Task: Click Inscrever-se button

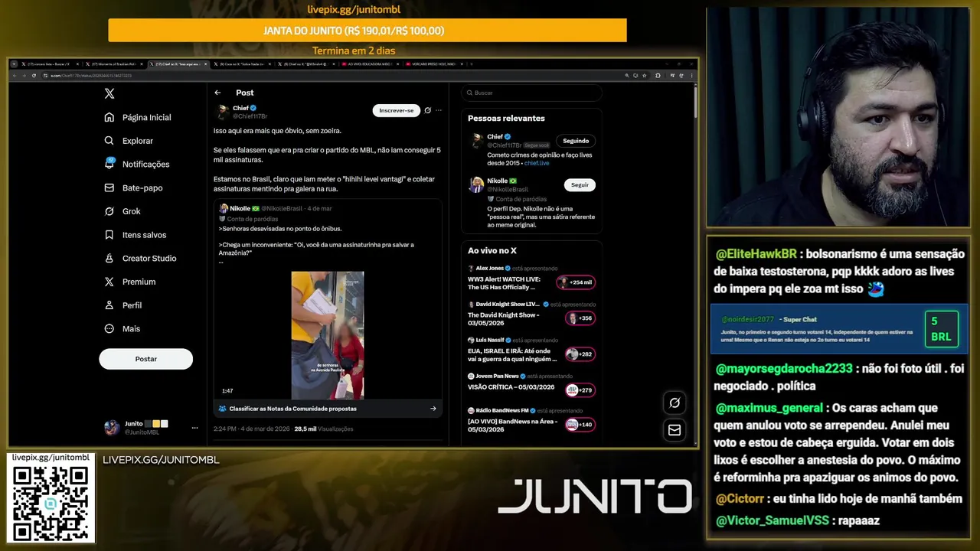Action: pyautogui.click(x=397, y=110)
